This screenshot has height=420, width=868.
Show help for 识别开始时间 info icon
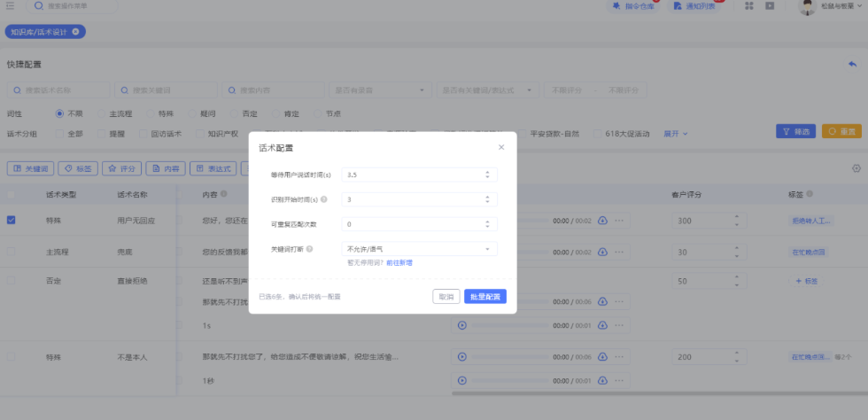click(x=324, y=199)
